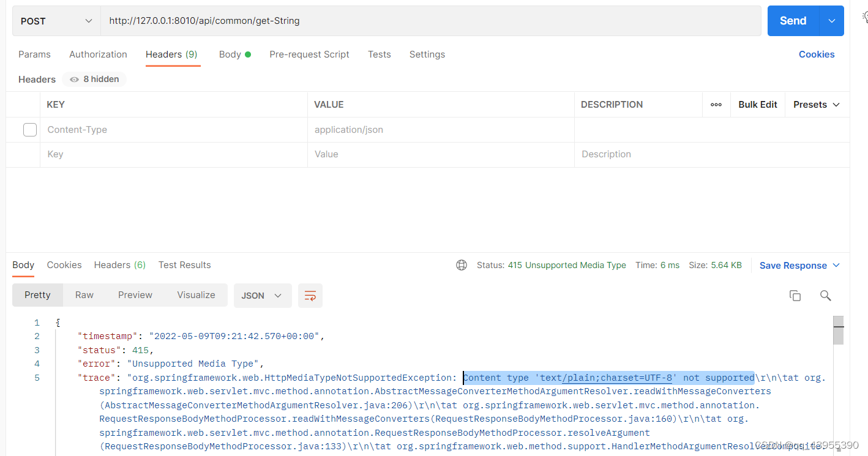Open the Cookies manager
Screen dimensions: 868x456
pyautogui.click(x=817, y=54)
